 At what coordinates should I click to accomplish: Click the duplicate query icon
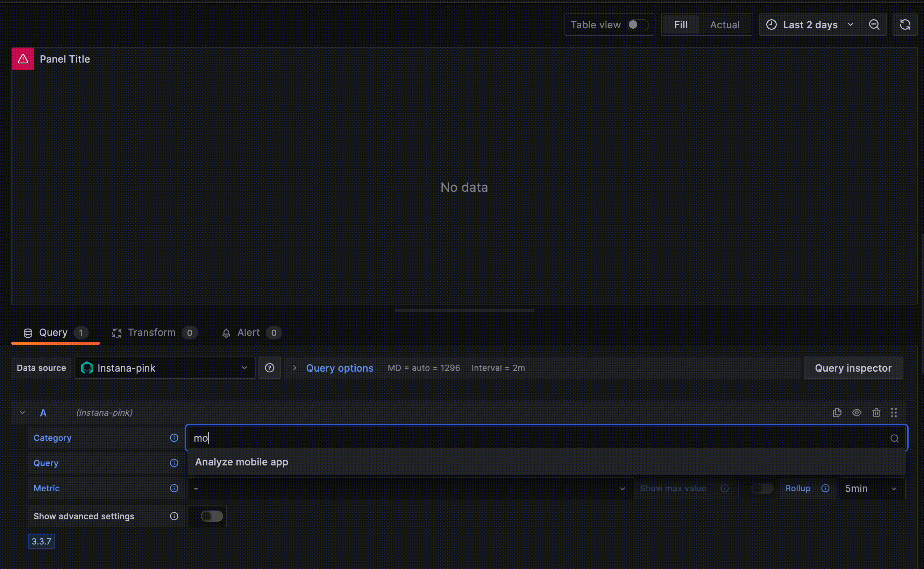pos(837,412)
